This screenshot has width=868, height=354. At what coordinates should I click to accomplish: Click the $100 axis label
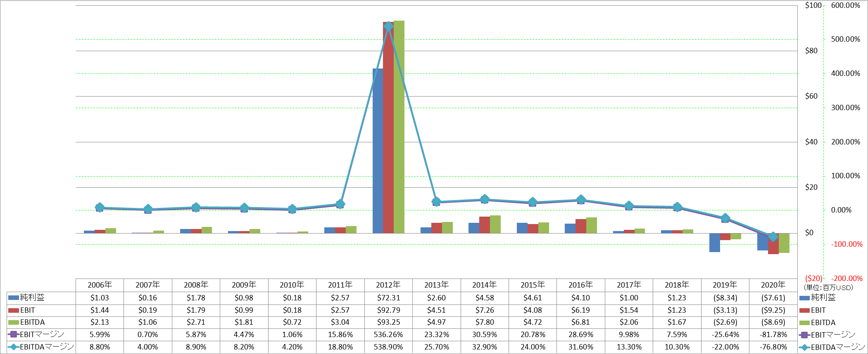pyautogui.click(x=813, y=5)
